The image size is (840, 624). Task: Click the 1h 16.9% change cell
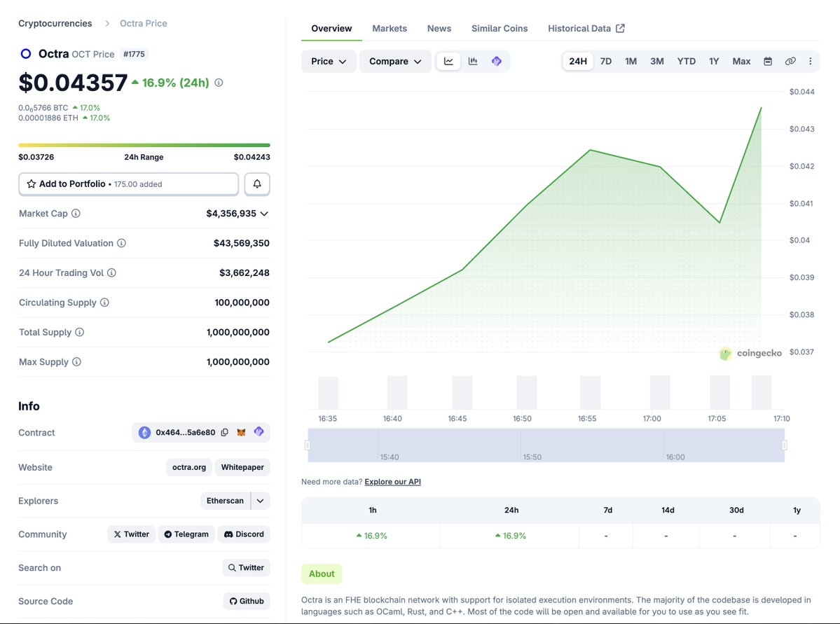click(x=371, y=536)
